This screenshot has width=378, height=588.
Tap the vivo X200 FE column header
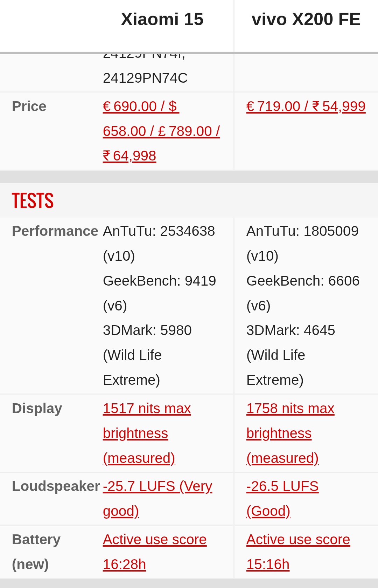306,19
